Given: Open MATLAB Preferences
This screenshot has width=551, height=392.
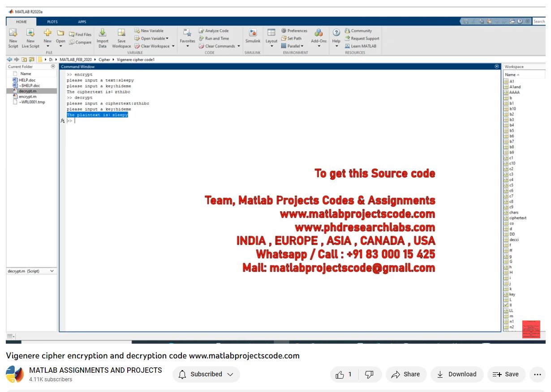Looking at the screenshot, I should click(x=294, y=31).
